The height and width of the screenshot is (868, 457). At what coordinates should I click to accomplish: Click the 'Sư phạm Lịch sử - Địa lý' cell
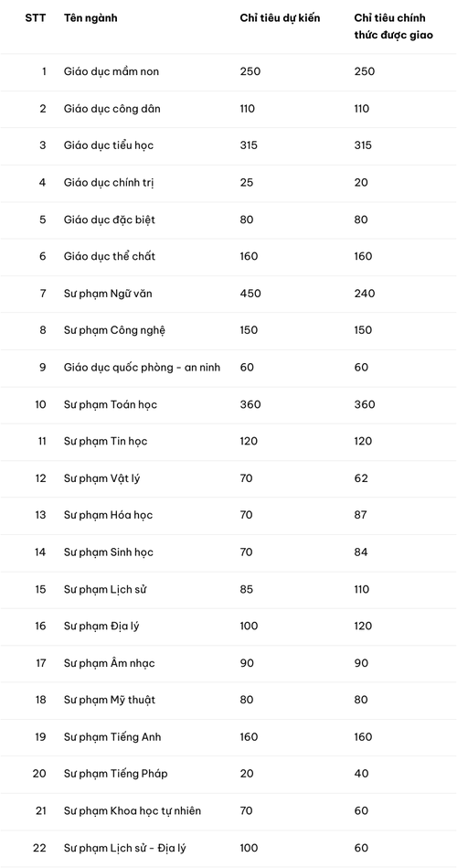(x=129, y=848)
